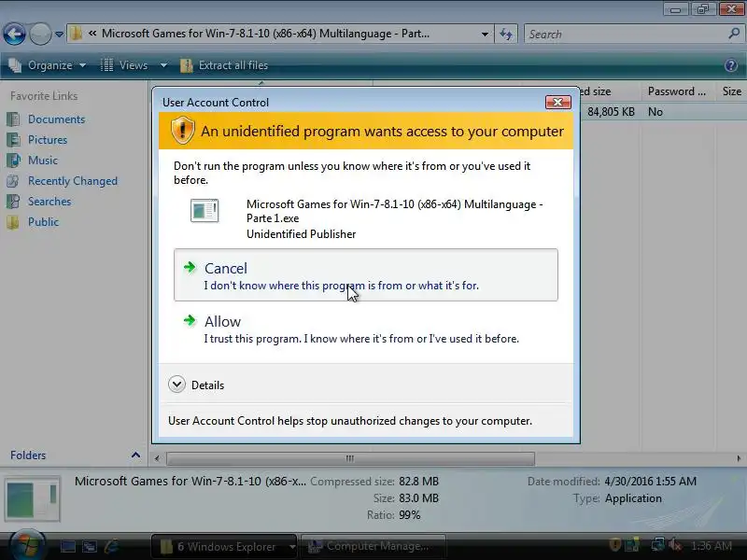This screenshot has width=747, height=560.
Task: Allow the unidentified program to run
Action: 366,329
